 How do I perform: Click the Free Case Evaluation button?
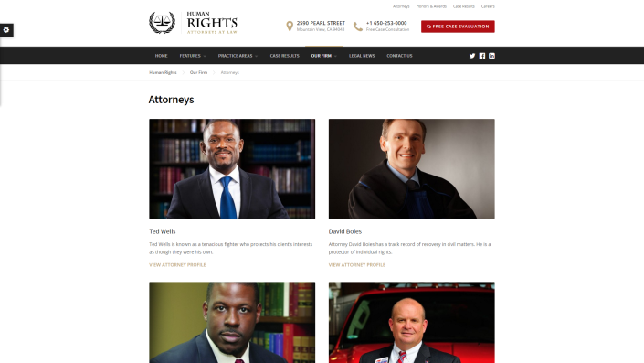[x=458, y=27]
